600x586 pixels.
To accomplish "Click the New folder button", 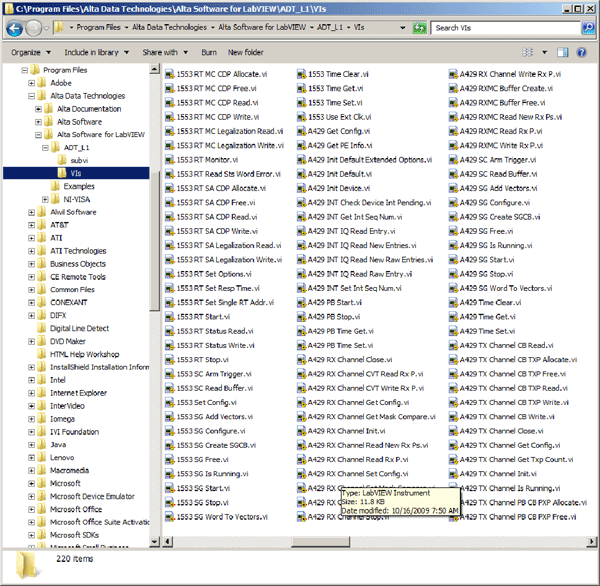I will 246,52.
